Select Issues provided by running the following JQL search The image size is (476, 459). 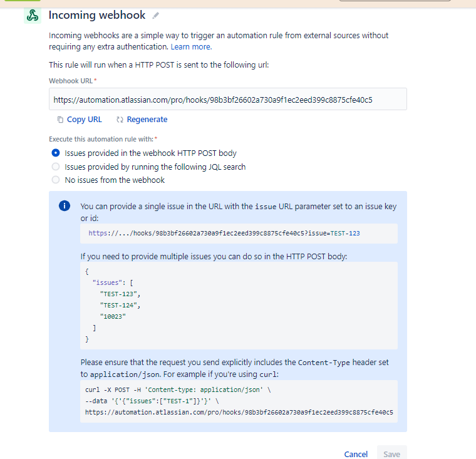56,167
